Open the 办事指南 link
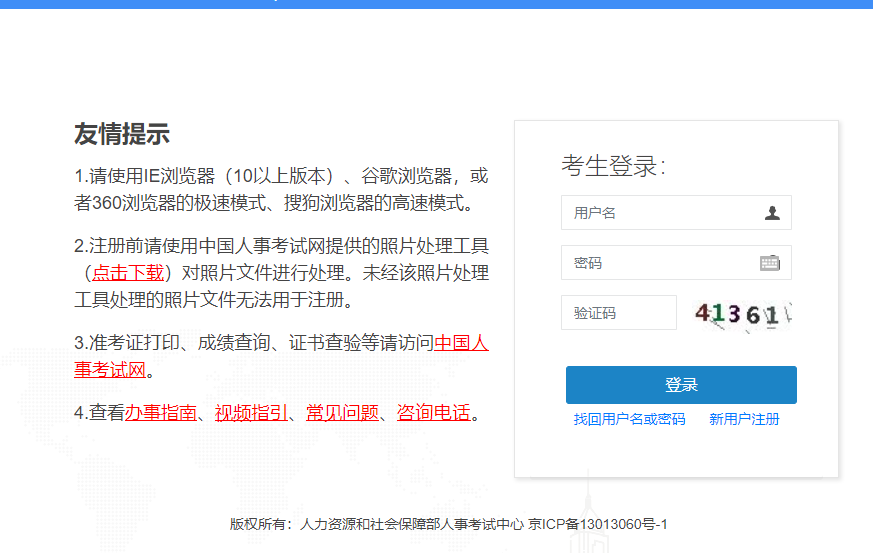The image size is (873, 553). [161, 412]
